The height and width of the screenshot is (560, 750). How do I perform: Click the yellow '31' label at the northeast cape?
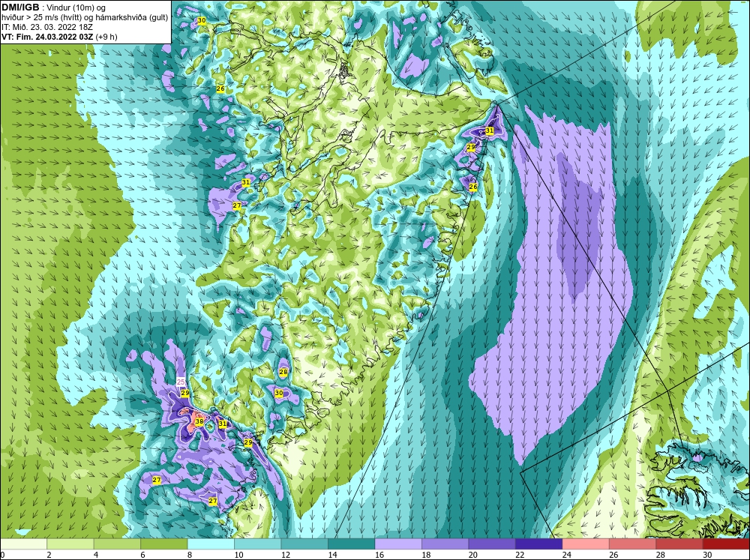[489, 130]
